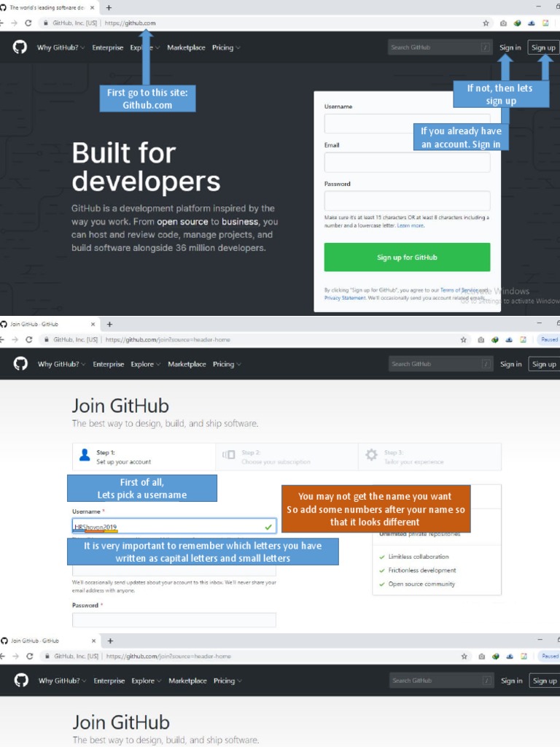Bookmark github.com with the star in top browser
The image size is (560, 747).
[486, 23]
